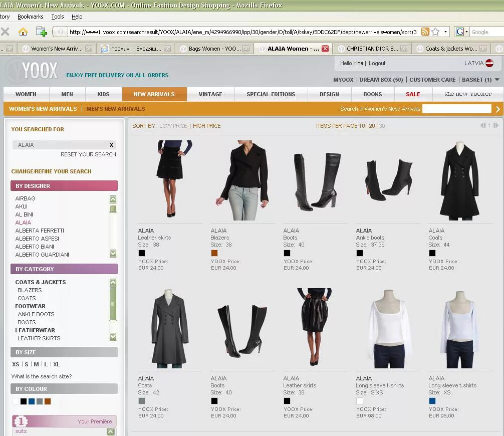Click Your Première flower icon

(x=21, y=421)
